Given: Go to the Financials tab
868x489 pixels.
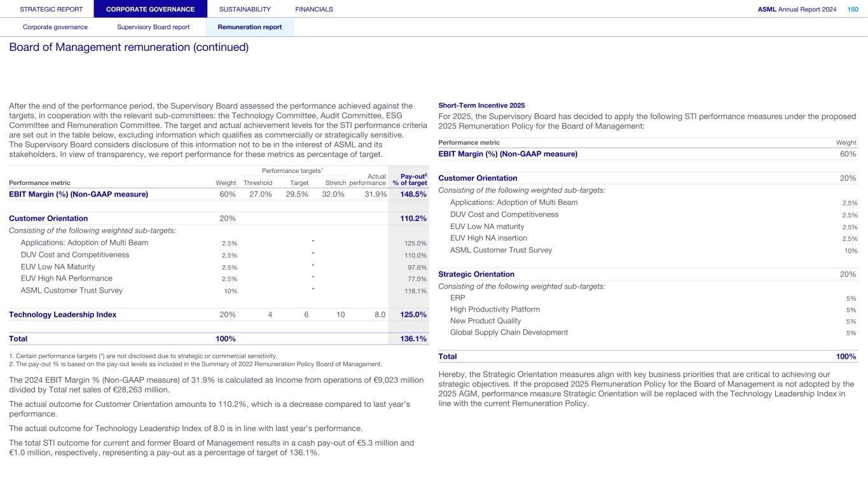Looking at the screenshot, I should point(314,9).
